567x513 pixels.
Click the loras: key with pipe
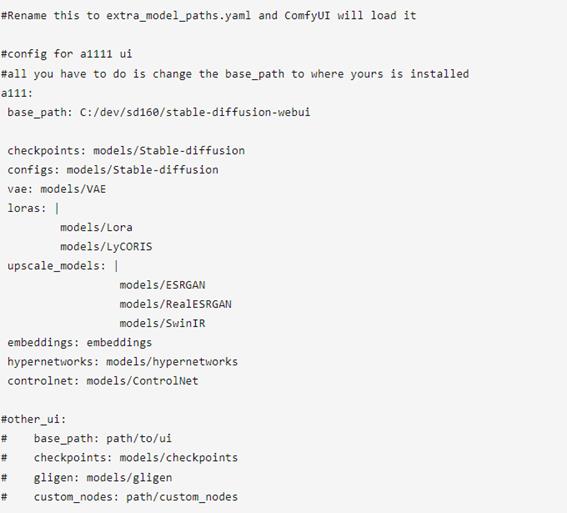point(33,208)
